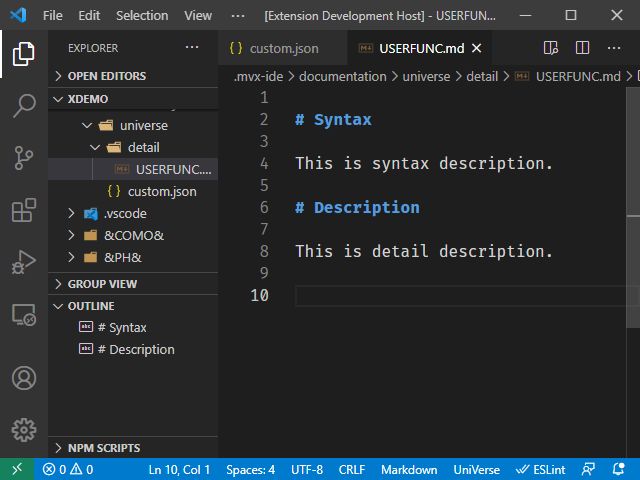Screen dimensions: 640x480
Task: Expand the GROUP VIEW section
Action: [x=133, y=284]
